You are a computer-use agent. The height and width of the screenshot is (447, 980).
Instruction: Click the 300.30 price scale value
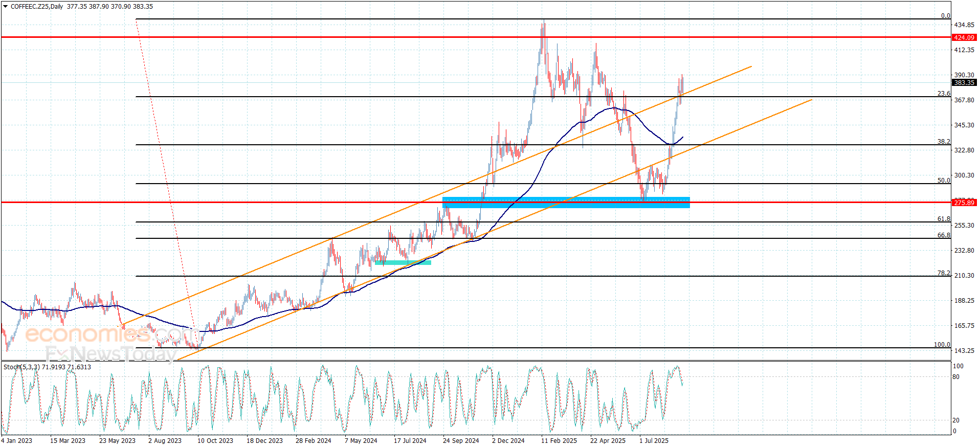point(964,175)
